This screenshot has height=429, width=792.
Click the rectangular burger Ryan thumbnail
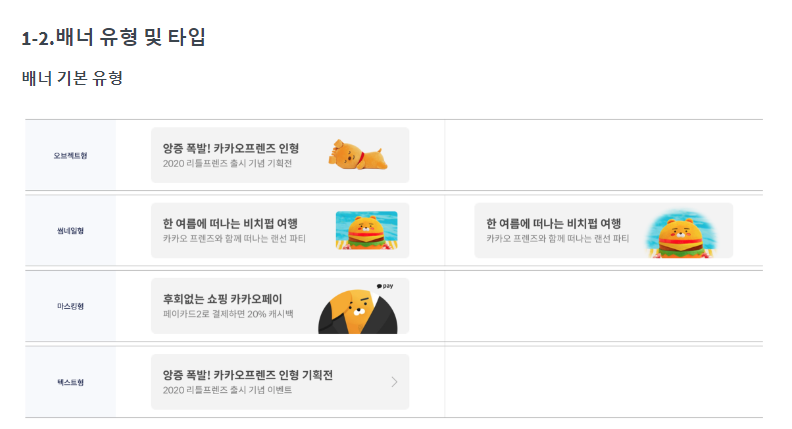367,230
